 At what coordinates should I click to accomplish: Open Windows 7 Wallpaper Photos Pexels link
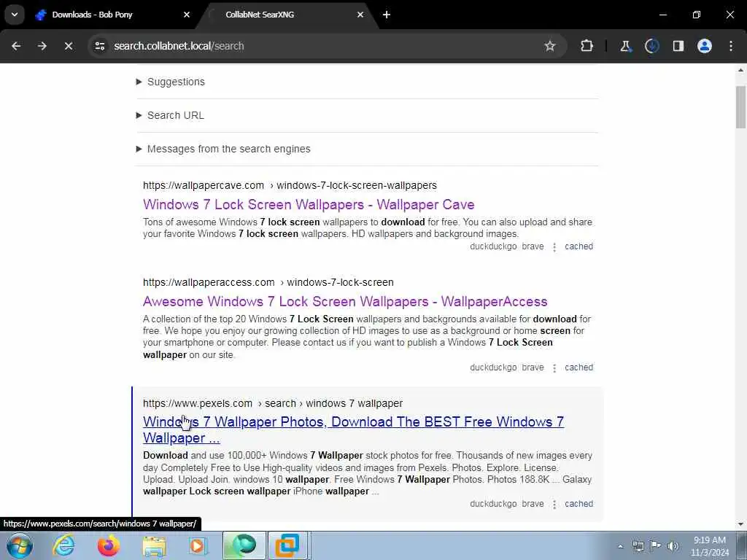coord(353,429)
